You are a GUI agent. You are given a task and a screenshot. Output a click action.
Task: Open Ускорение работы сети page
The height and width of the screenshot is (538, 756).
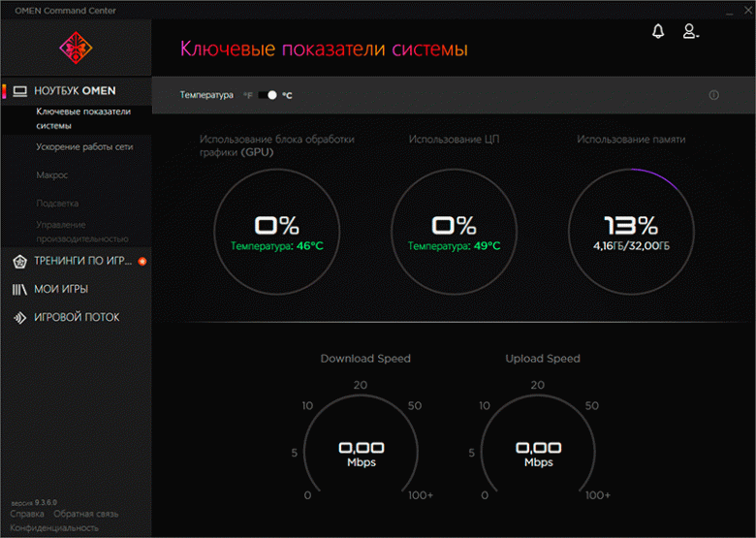coord(84,147)
